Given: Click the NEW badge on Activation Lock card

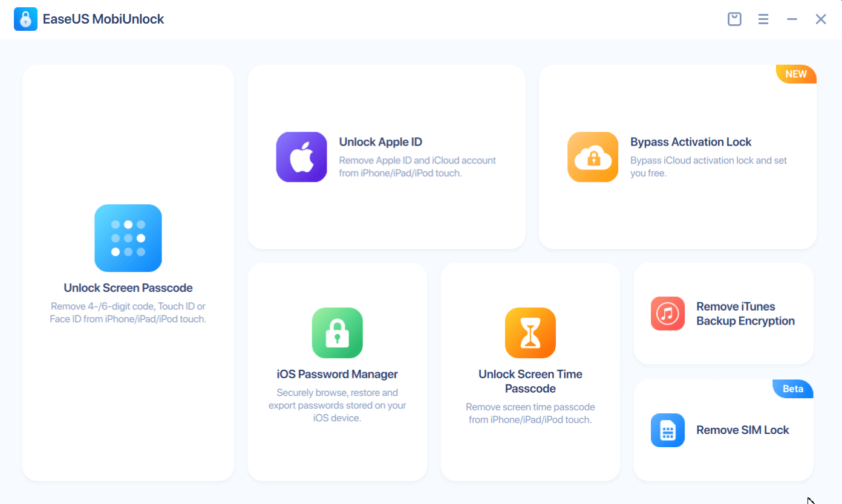Looking at the screenshot, I should pyautogui.click(x=796, y=74).
